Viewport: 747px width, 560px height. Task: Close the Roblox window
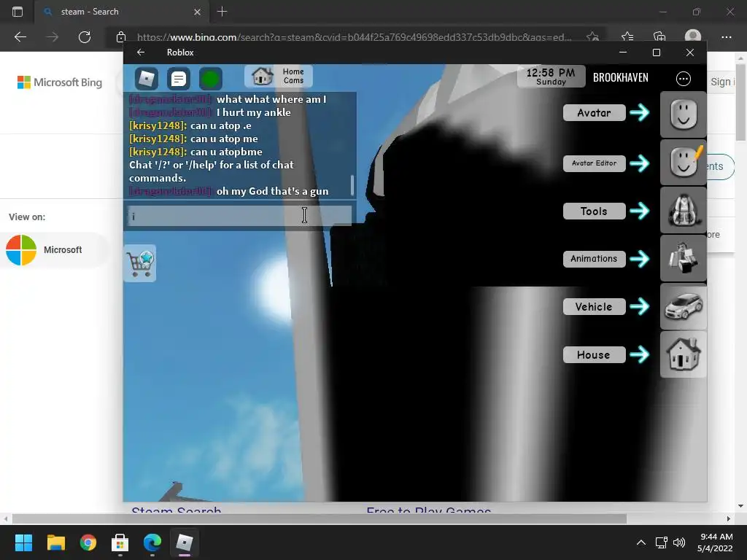point(690,52)
